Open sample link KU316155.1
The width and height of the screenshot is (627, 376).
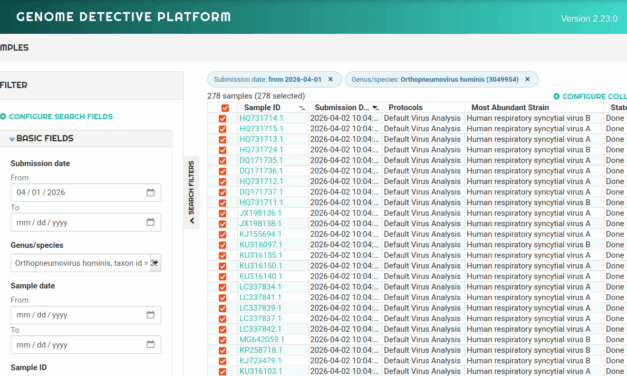pos(261,255)
